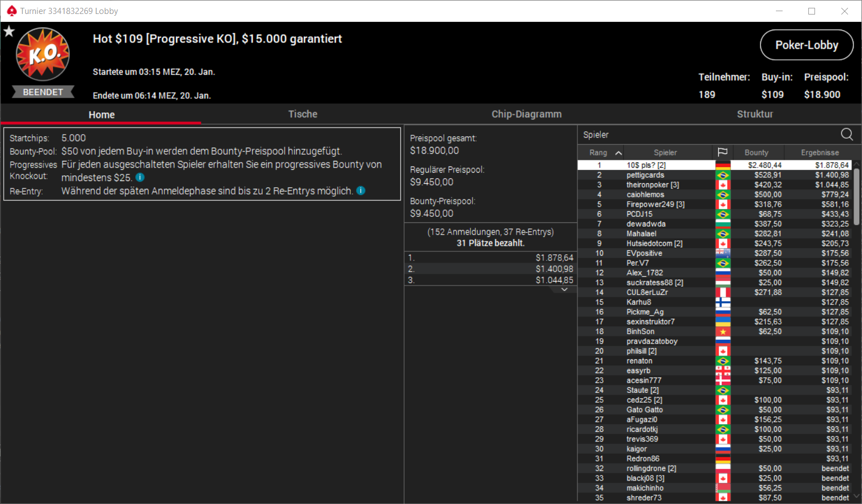This screenshot has width=862, height=504.
Task: Click the German flag of 10$ pls?
Action: pyautogui.click(x=723, y=165)
